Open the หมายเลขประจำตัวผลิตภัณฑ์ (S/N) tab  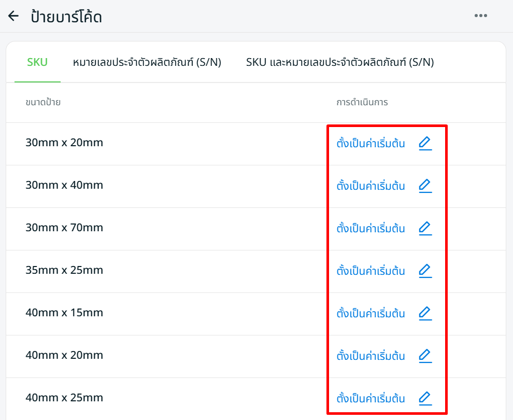(x=147, y=63)
